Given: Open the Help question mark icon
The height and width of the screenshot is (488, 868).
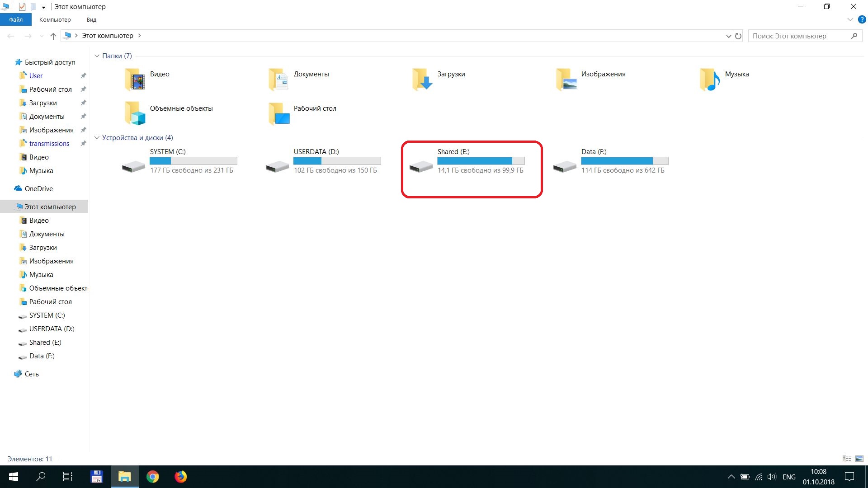Looking at the screenshot, I should [862, 19].
